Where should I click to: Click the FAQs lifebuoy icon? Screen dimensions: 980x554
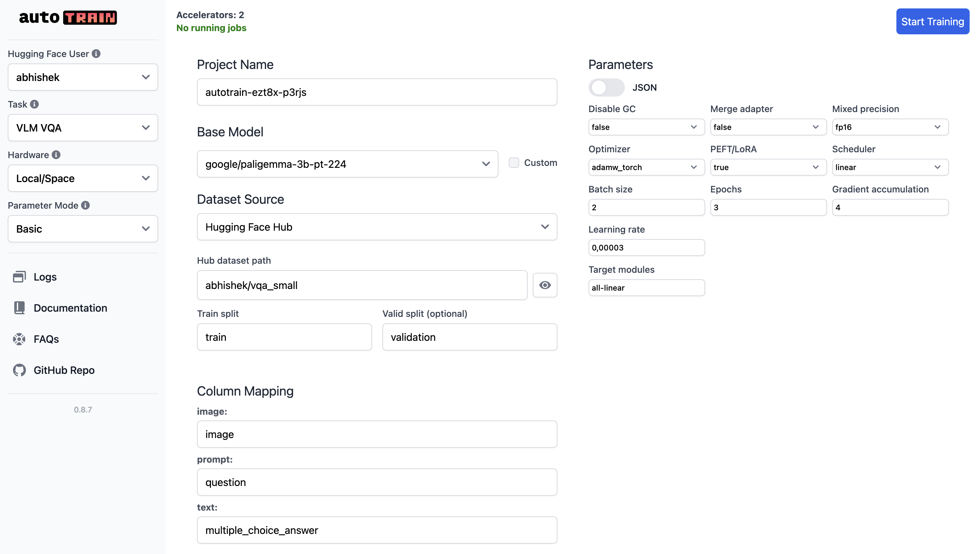click(x=19, y=339)
